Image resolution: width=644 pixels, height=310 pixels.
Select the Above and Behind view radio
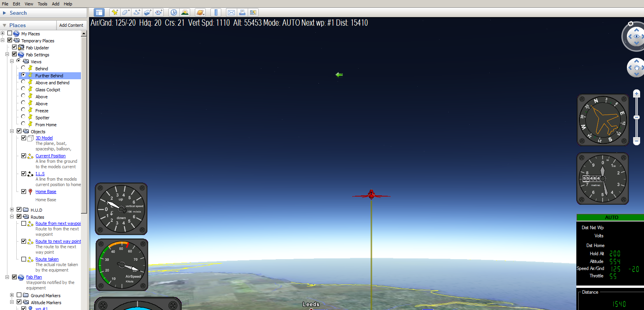[x=23, y=82]
